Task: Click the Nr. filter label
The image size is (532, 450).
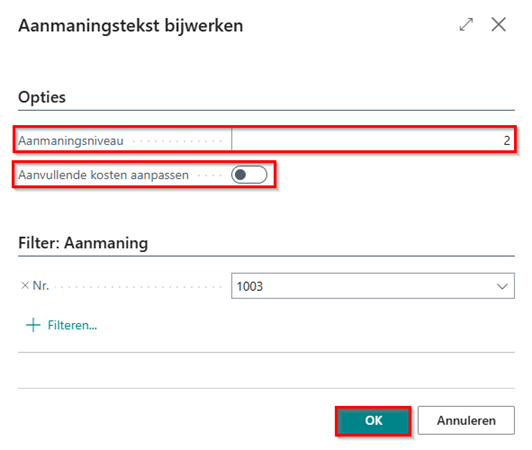Action: point(41,286)
